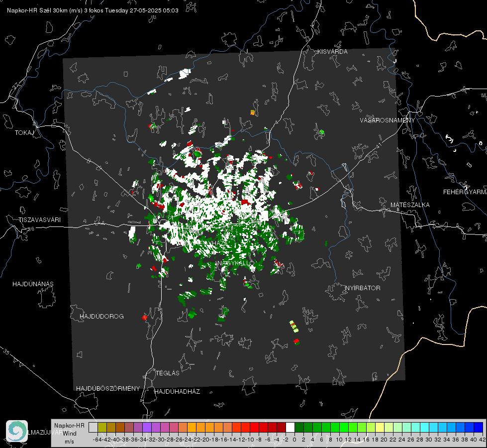Image resolution: width=487 pixels, height=448 pixels.
Task: Click the HAJDÚBÖSZÖRMÉNY city label
Action: (x=108, y=389)
